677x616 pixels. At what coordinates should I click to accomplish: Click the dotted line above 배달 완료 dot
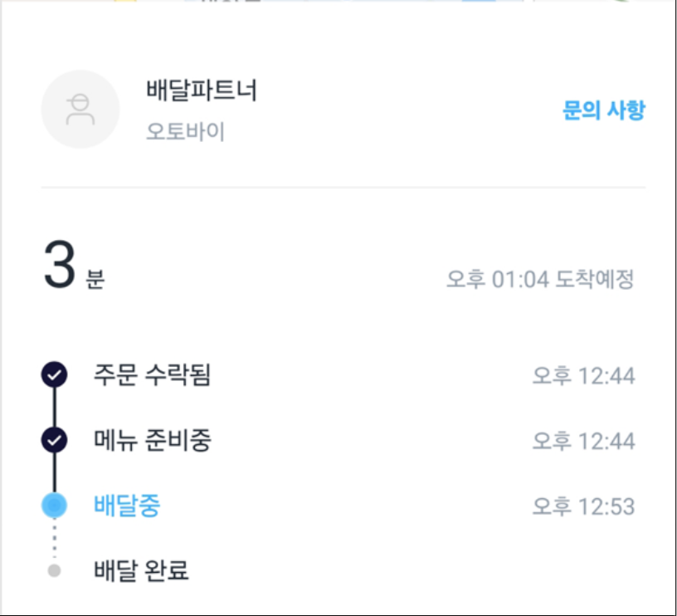54,540
